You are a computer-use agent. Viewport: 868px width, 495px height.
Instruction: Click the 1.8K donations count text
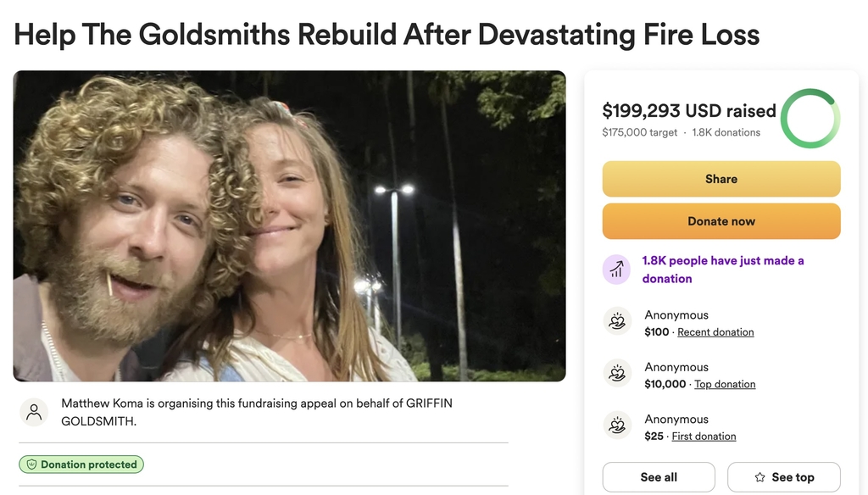(x=726, y=132)
